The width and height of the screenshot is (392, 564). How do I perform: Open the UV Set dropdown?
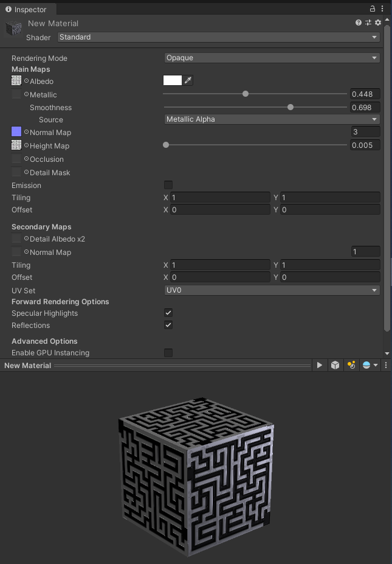tap(272, 290)
